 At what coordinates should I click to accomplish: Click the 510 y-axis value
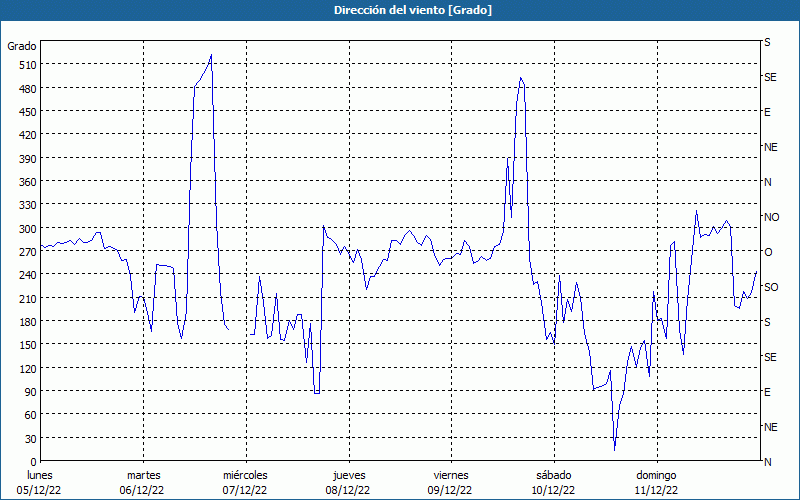click(x=28, y=65)
